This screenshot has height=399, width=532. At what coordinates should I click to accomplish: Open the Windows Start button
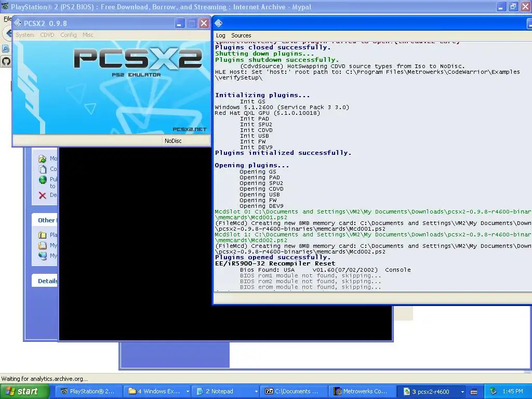(24, 391)
